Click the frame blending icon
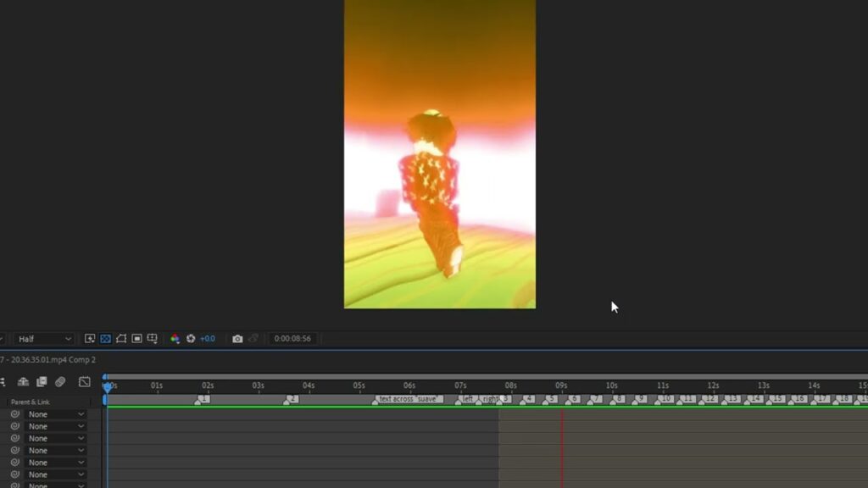This screenshot has height=488, width=868. 42,382
